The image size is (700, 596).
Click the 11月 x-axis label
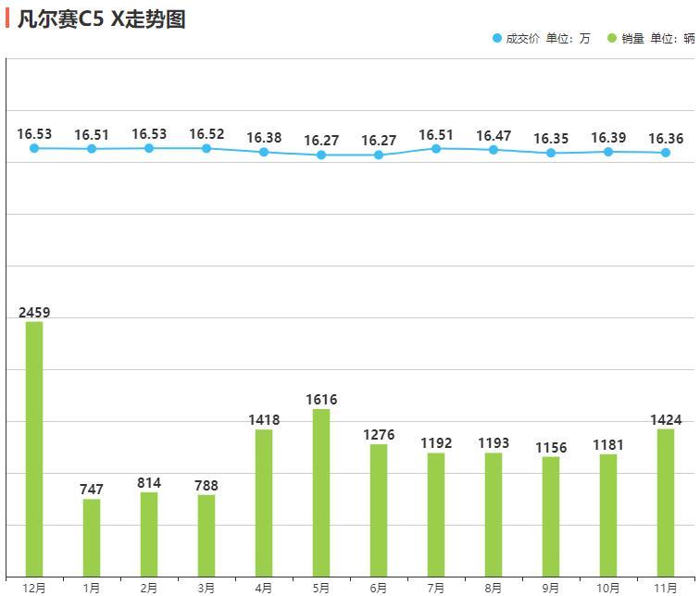pos(665,588)
